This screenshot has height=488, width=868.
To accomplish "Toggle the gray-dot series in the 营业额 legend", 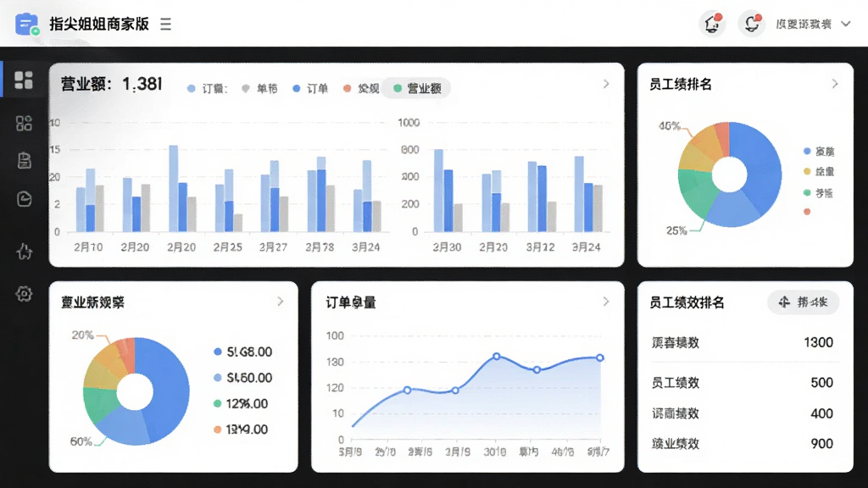I will tap(259, 88).
